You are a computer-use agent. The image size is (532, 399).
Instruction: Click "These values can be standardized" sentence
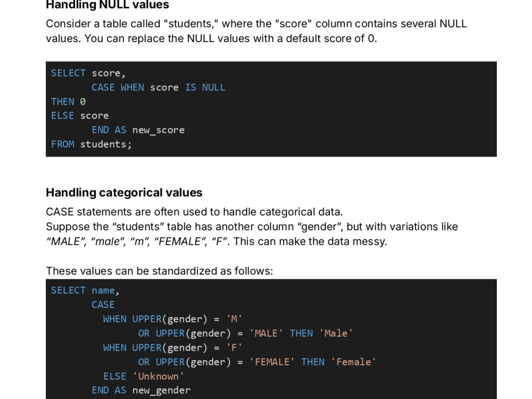click(160, 271)
